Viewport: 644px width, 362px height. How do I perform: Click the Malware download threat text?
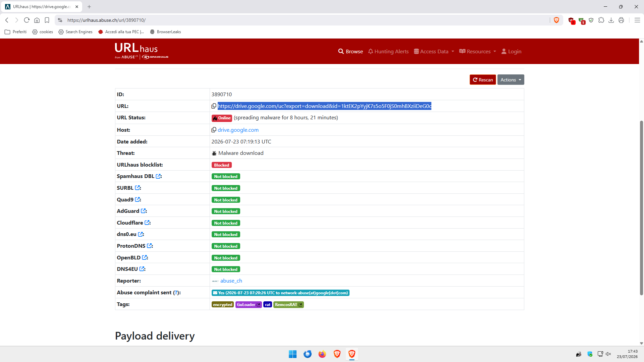[241, 153]
